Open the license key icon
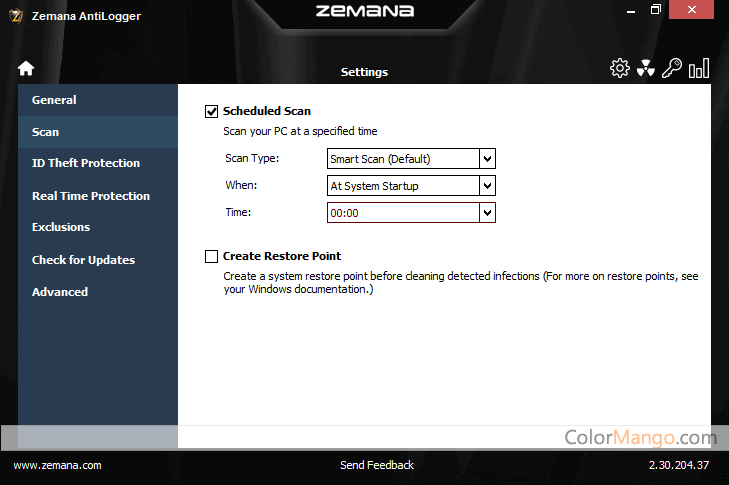This screenshot has width=729, height=485. tap(672, 68)
